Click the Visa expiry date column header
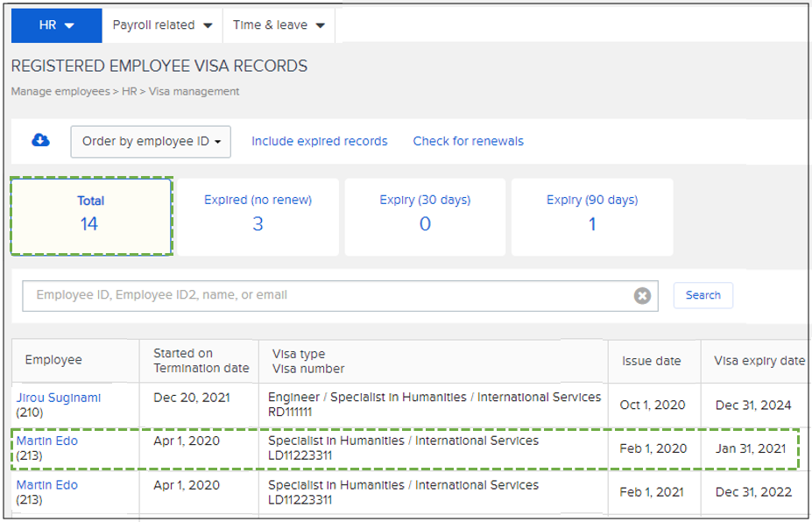 (759, 361)
